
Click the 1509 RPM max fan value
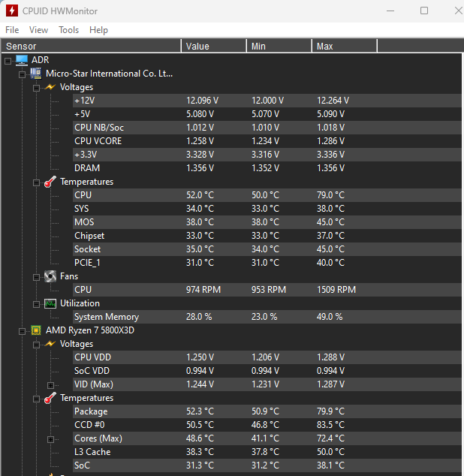pyautogui.click(x=336, y=290)
